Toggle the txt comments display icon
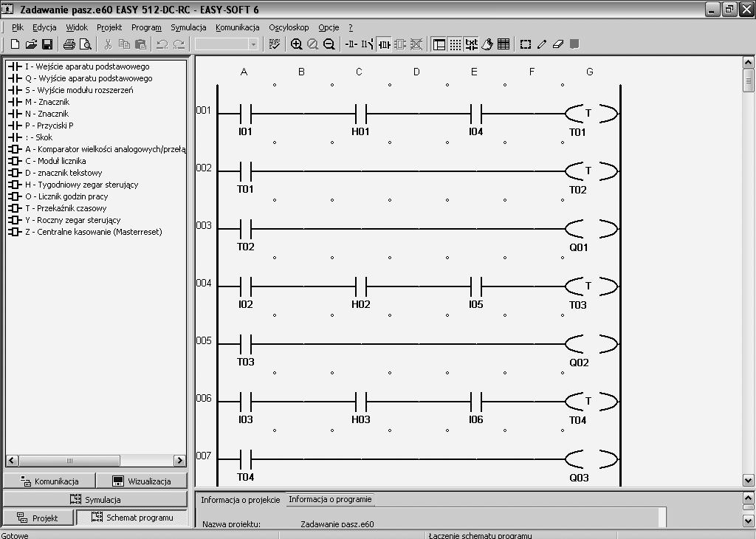756x539 pixels. 471,44
